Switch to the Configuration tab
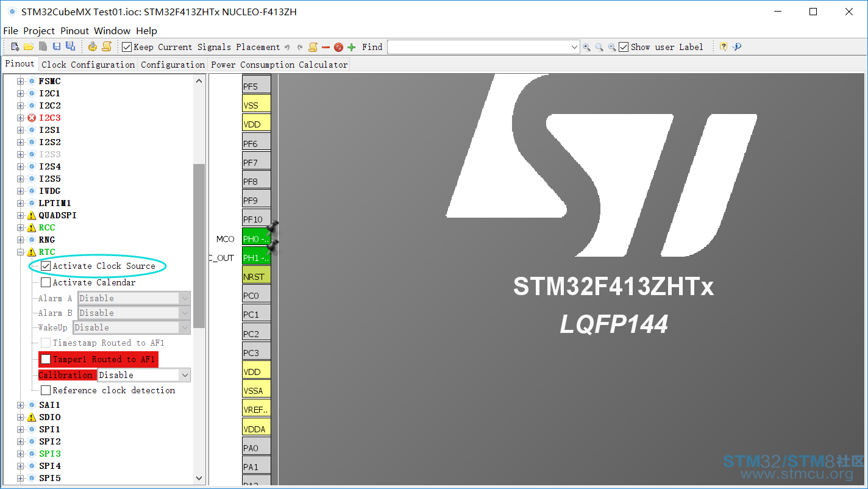 pos(173,65)
